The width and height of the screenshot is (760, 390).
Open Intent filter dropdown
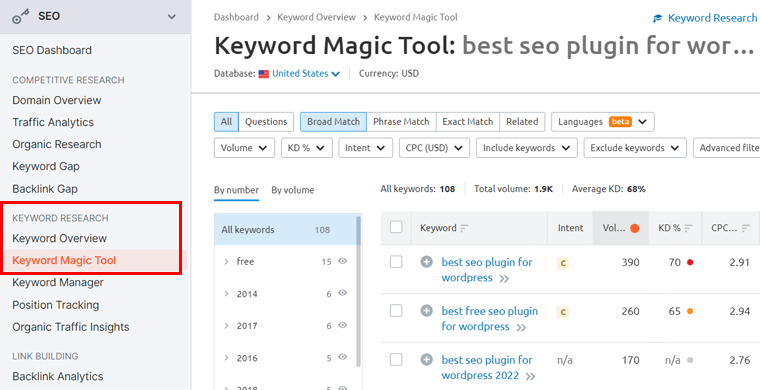[x=365, y=148]
